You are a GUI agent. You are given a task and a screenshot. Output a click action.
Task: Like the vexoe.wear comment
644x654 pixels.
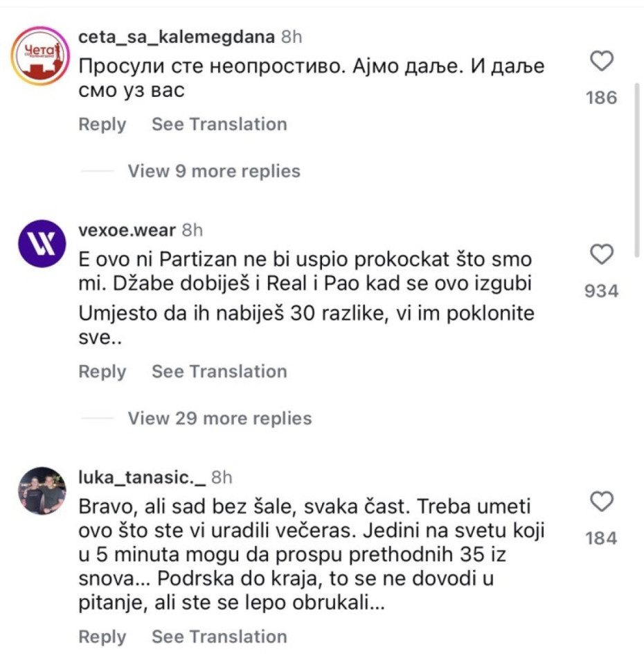click(x=602, y=255)
